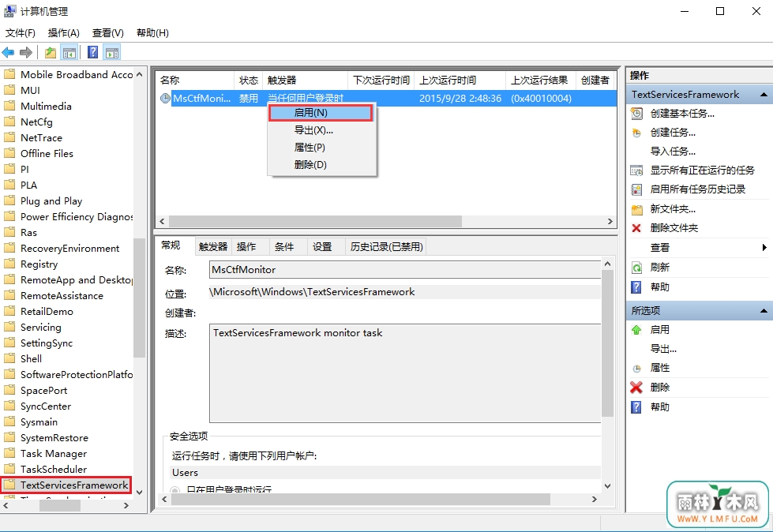Select the SystemRestore tree folder
The image size is (773, 532).
click(x=54, y=437)
